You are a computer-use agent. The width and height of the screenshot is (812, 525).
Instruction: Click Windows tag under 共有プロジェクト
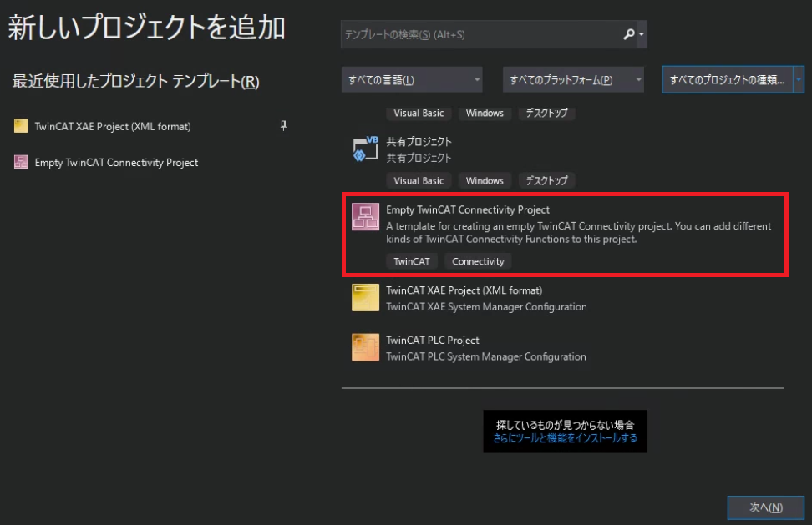(485, 180)
